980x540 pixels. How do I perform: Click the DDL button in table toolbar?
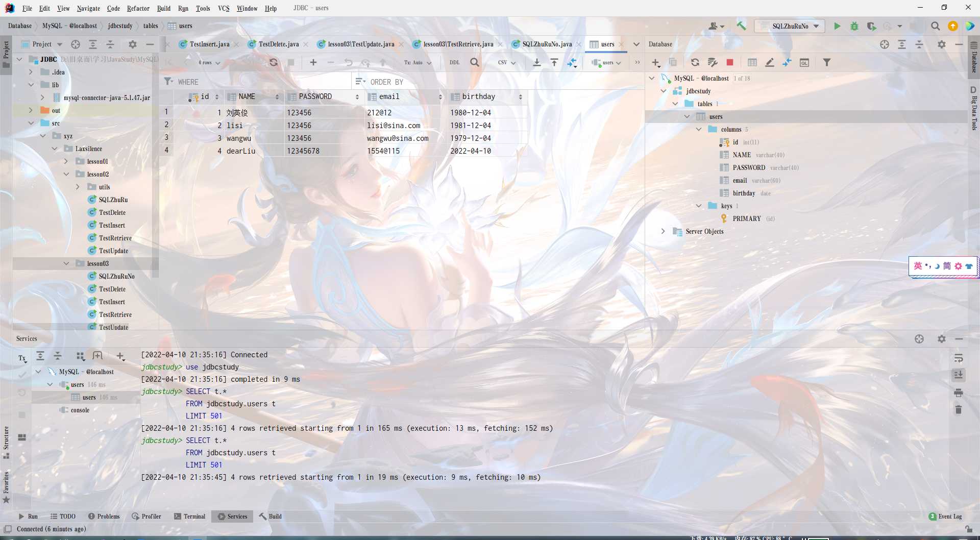pyautogui.click(x=454, y=62)
